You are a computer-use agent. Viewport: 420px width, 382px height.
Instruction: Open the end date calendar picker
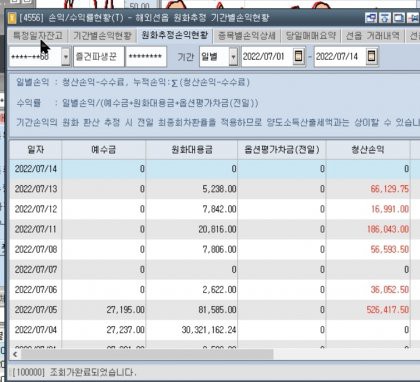372,56
